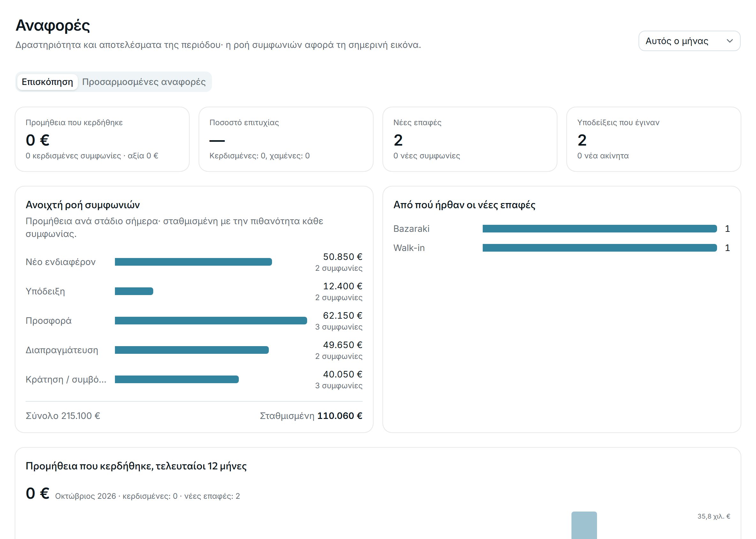Click the Σύνολο 215.100 € total

pyautogui.click(x=63, y=415)
